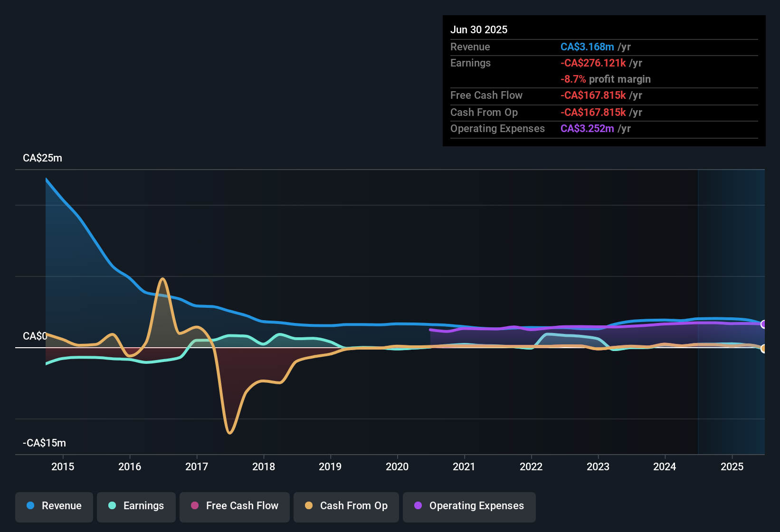Click the Revenue value CA$3.168m in tooltip
Screen dimensions: 780x532
[587, 47]
